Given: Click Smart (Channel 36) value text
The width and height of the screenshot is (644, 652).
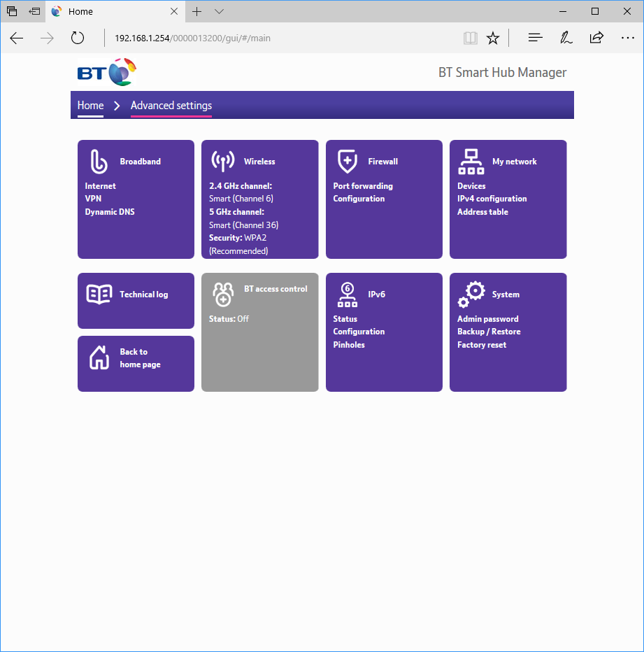Looking at the screenshot, I should [243, 225].
